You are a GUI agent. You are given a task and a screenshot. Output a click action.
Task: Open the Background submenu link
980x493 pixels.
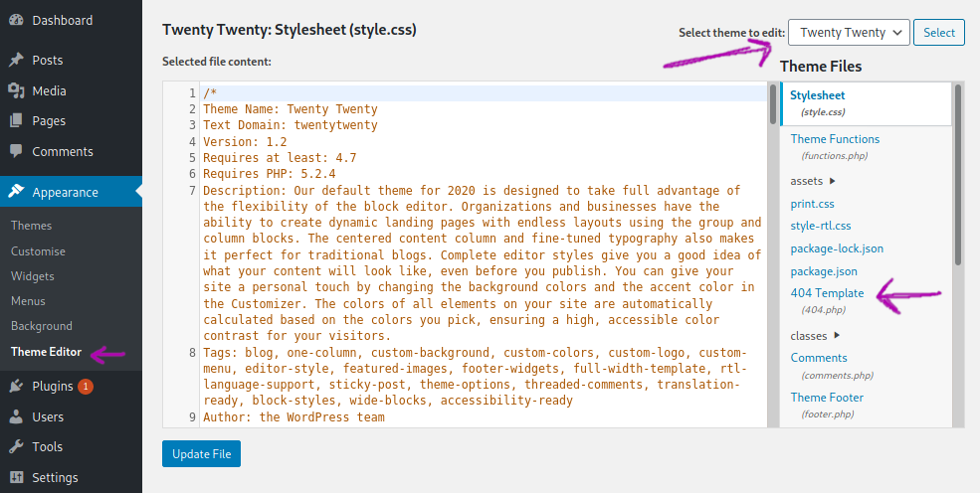tap(41, 326)
